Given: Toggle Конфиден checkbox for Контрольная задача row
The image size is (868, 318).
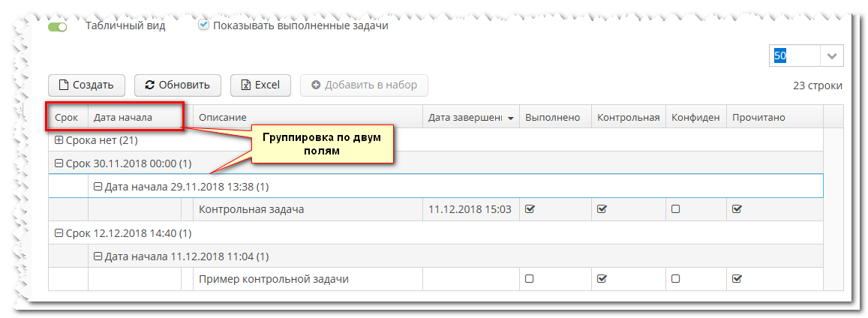Looking at the screenshot, I should point(675,210).
